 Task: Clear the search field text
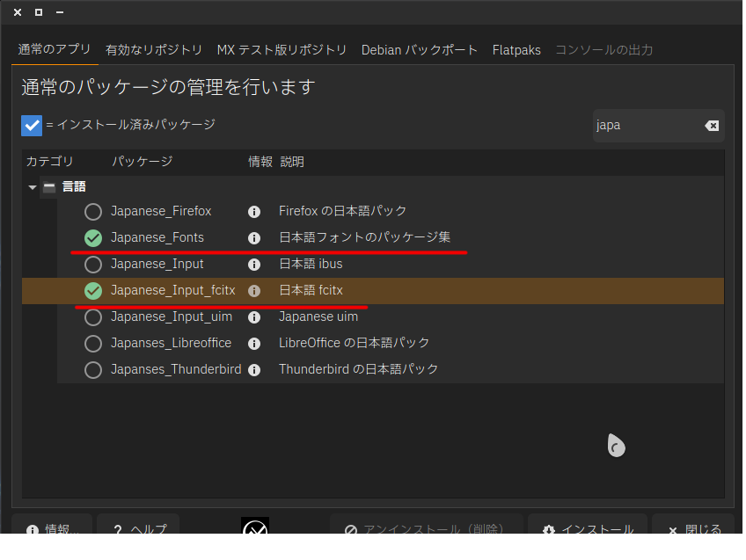712,126
